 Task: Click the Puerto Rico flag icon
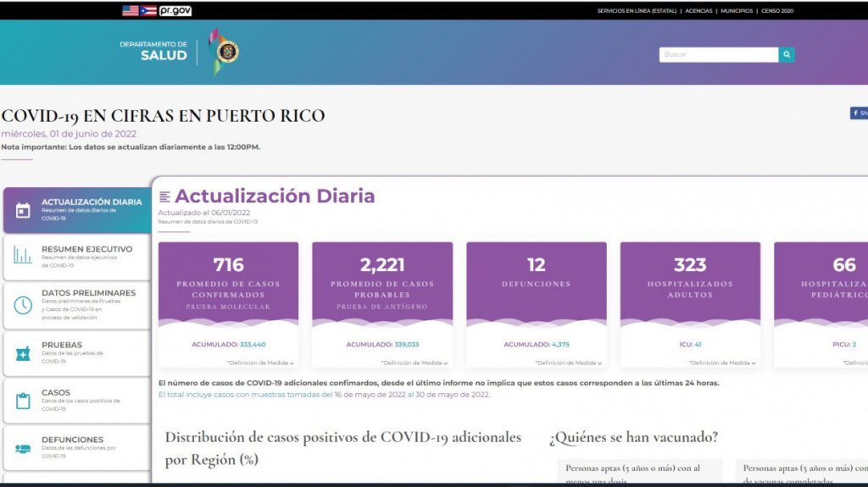(x=148, y=10)
